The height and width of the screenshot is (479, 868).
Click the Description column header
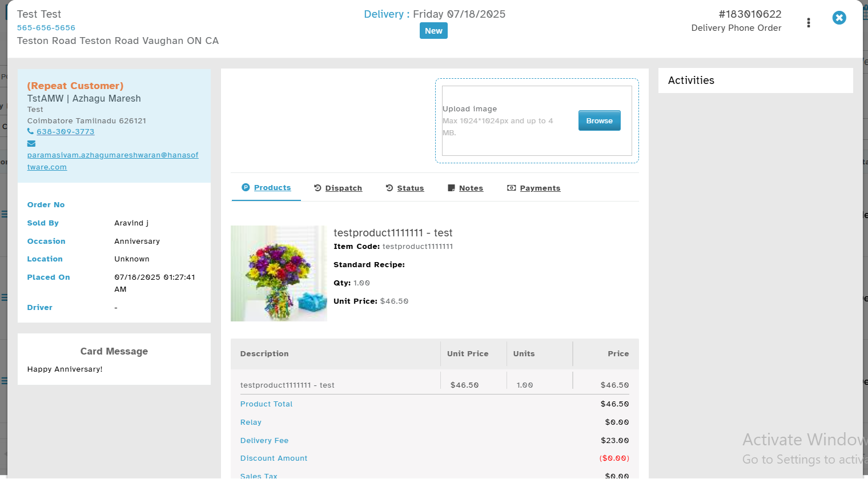(x=264, y=353)
